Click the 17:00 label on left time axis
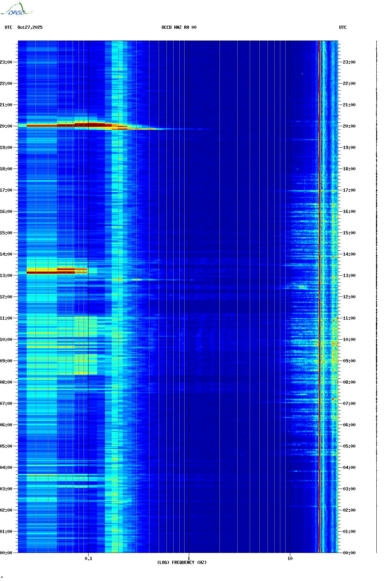The height and width of the screenshot is (581, 392). [x=6, y=190]
